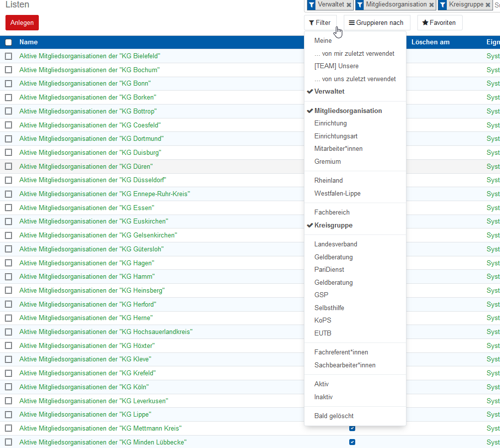This screenshot has height=448, width=500.
Task: Click the checked box in the Minden Lübbecke row
Action: pyautogui.click(x=352, y=442)
